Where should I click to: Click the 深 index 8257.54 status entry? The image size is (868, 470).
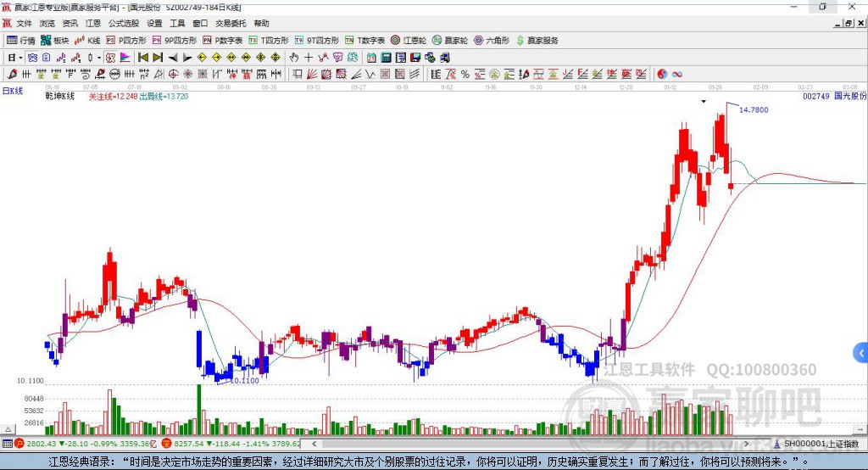(x=231, y=444)
